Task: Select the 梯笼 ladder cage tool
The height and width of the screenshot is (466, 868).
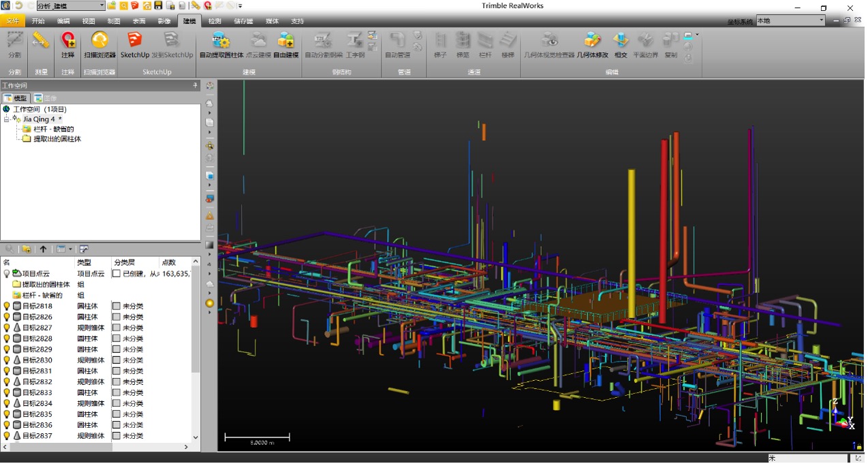Action: click(x=463, y=45)
